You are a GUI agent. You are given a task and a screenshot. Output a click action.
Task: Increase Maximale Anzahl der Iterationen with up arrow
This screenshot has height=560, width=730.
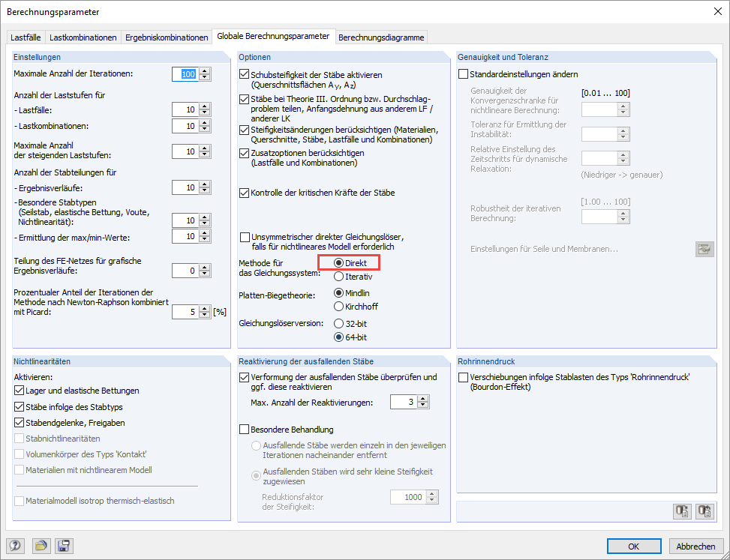205,71
